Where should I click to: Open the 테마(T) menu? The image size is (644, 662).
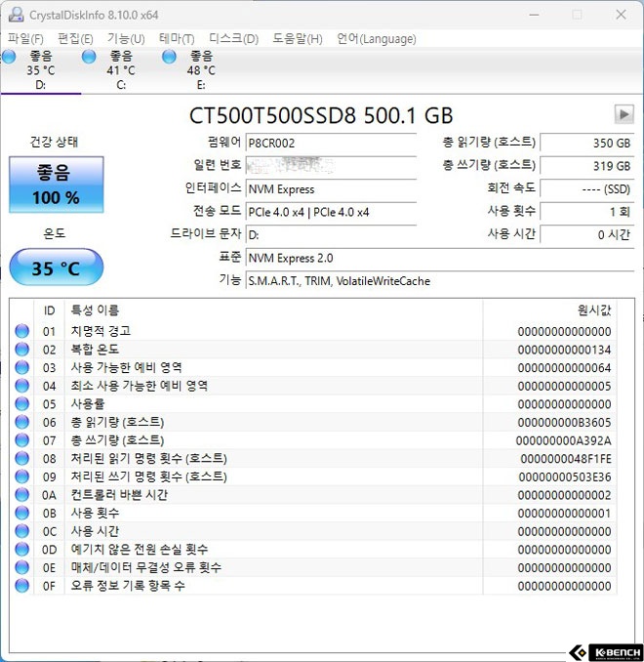pos(177,39)
